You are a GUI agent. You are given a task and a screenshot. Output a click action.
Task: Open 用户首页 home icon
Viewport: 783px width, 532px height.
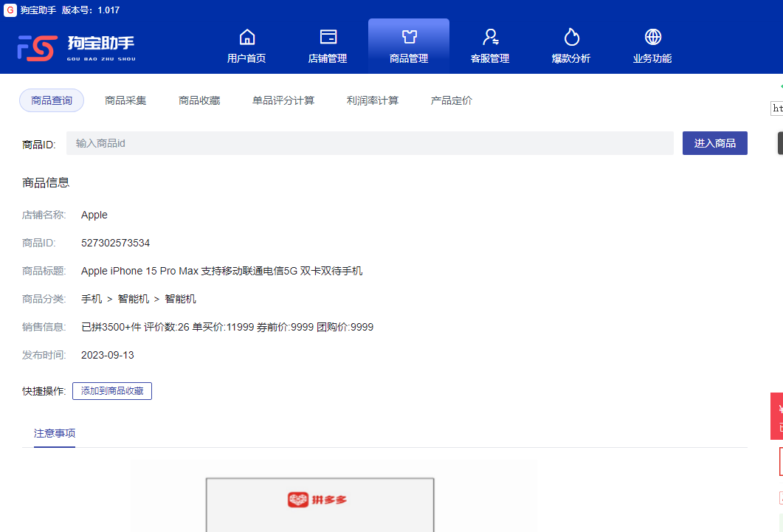pyautogui.click(x=246, y=37)
